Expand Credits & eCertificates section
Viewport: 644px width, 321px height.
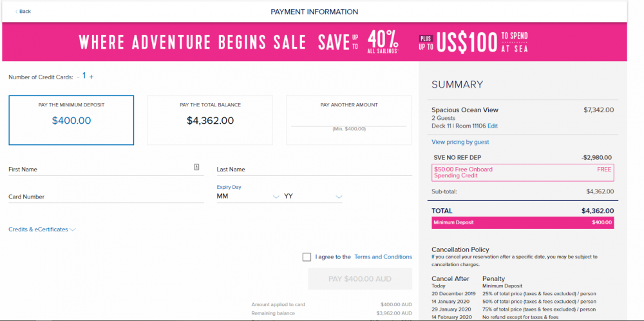coord(43,229)
